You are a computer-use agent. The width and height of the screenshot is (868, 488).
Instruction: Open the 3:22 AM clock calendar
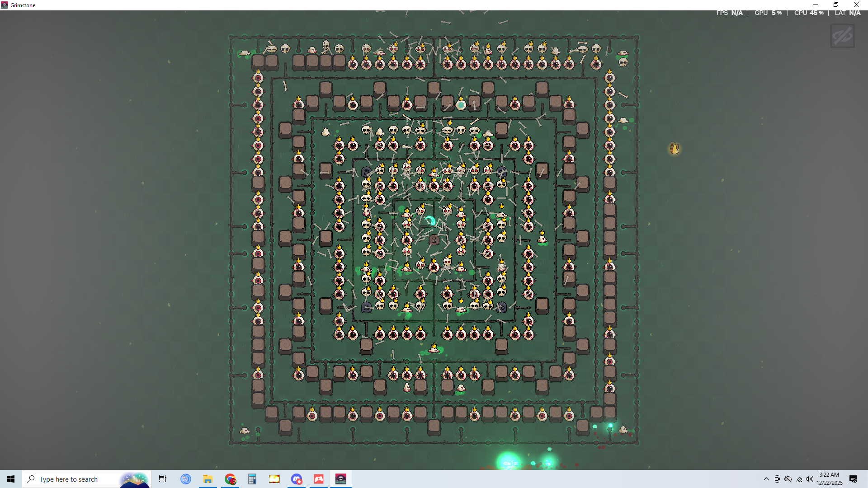point(829,479)
